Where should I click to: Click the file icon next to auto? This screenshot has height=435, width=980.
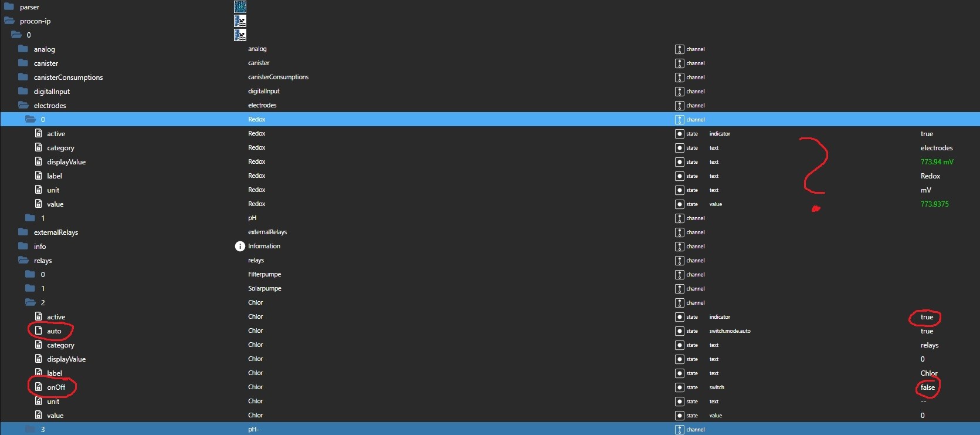39,331
